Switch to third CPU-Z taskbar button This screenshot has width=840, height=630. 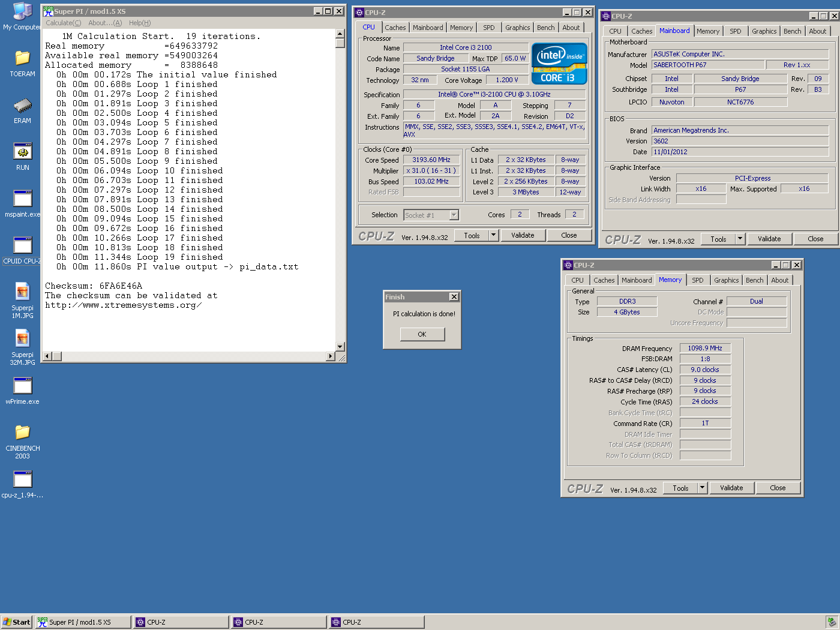pos(376,622)
